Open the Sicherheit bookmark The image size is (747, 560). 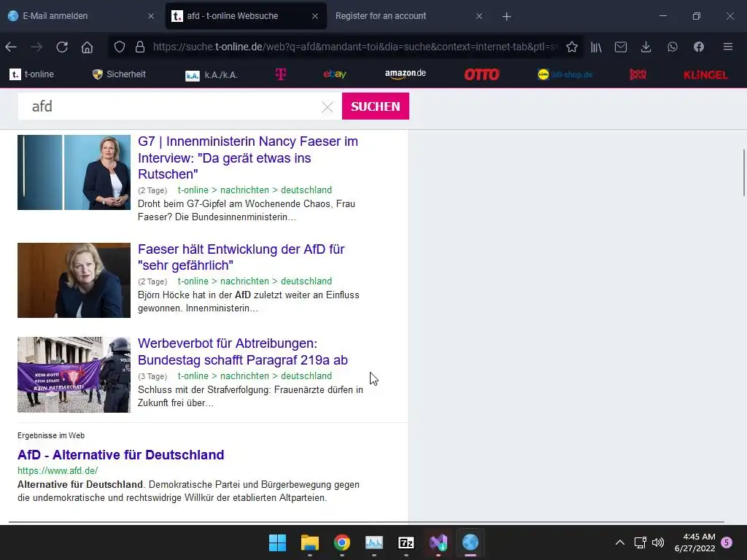(119, 74)
